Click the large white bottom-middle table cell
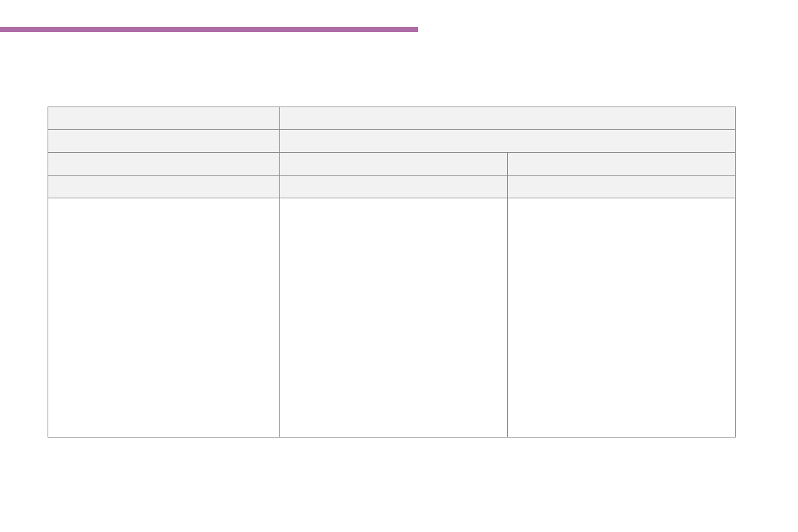This screenshot has height=532, width=798. pyautogui.click(x=393, y=317)
